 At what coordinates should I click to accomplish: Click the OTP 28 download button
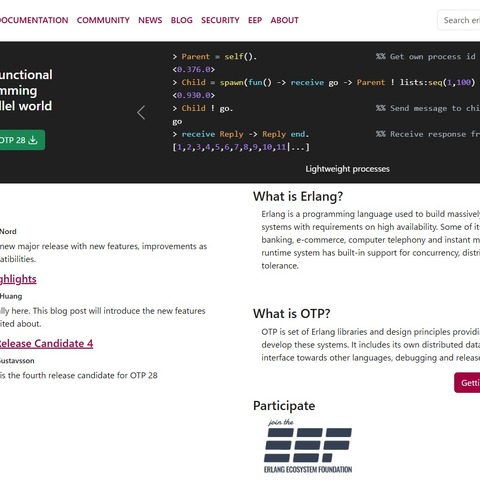click(x=22, y=140)
